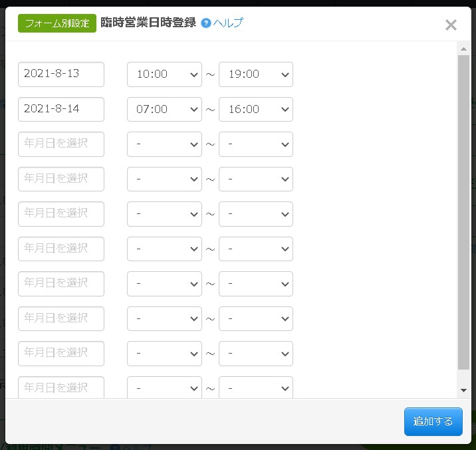Screen dimensions: 476x450
Task: Click the 2021-8-14 date field
Action: [x=61, y=109]
